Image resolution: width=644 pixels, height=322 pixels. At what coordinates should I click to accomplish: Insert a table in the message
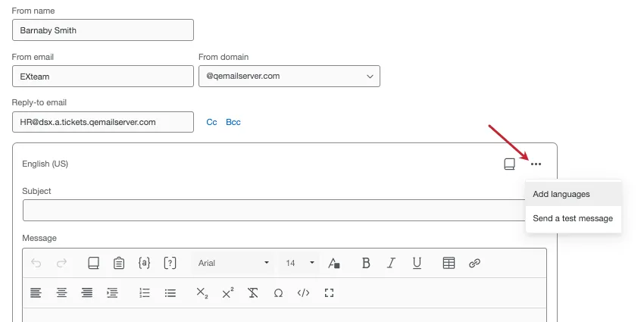[449, 263]
